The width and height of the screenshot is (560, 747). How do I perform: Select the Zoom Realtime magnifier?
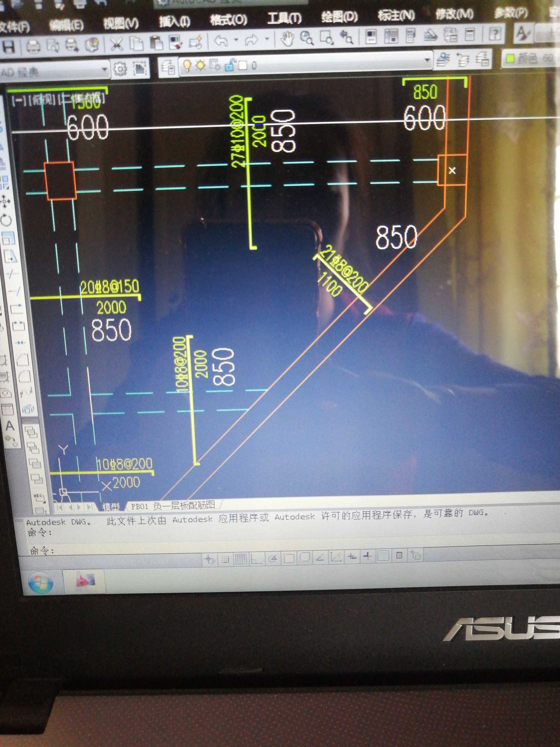pos(307,39)
